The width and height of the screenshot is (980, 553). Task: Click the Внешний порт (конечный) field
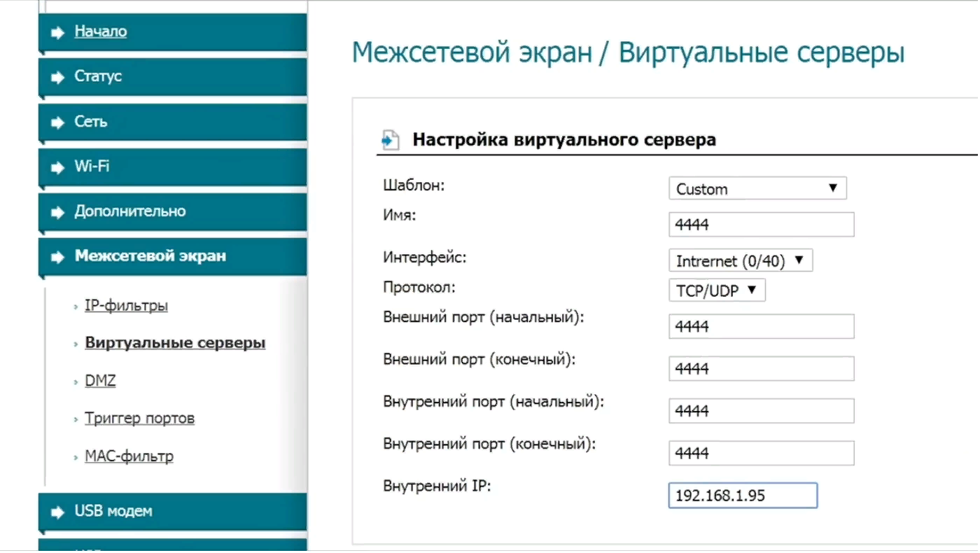[x=762, y=369]
